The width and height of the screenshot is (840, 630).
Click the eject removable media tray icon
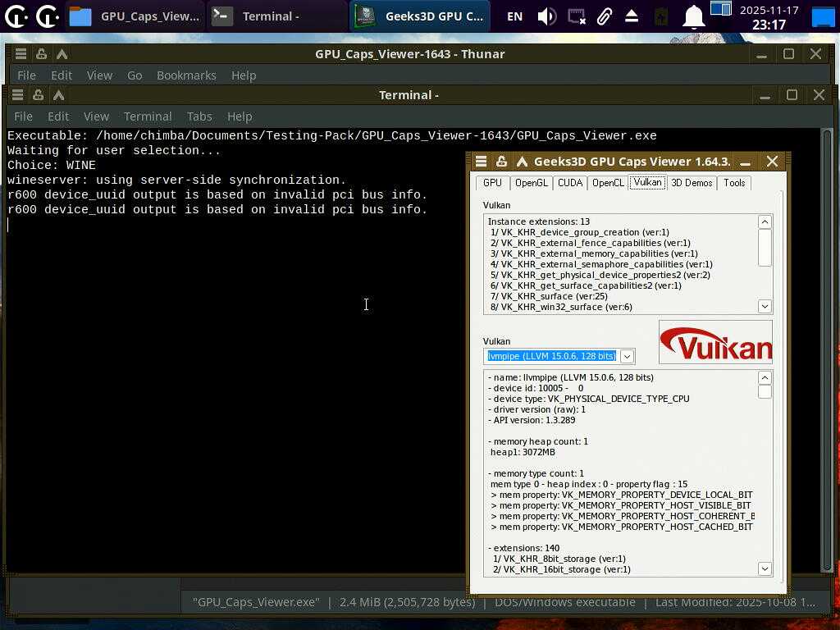click(632, 16)
